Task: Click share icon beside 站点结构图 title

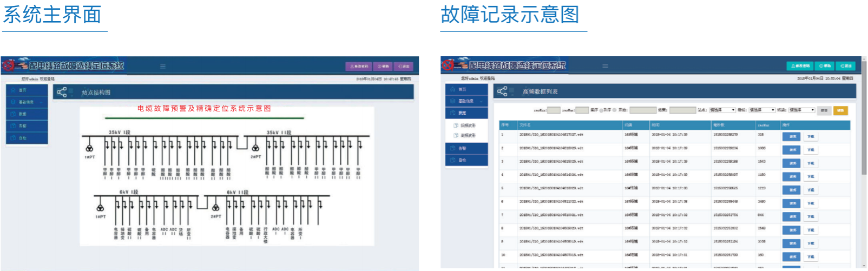Action: click(x=62, y=92)
